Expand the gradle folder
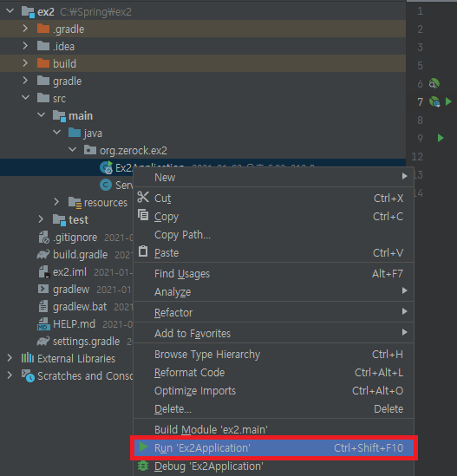The width and height of the screenshot is (457, 476). point(25,81)
